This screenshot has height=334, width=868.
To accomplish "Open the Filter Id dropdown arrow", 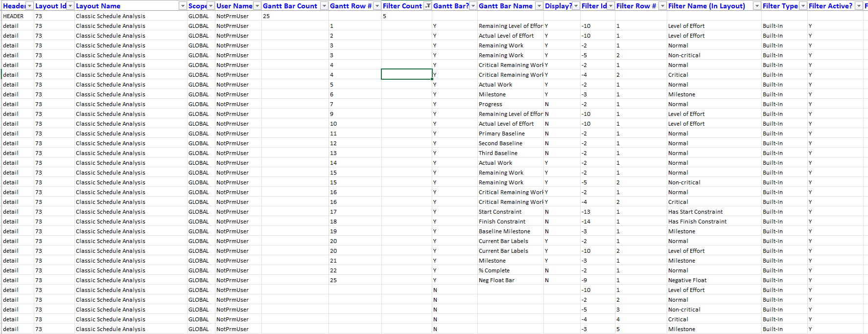I will coord(610,6).
